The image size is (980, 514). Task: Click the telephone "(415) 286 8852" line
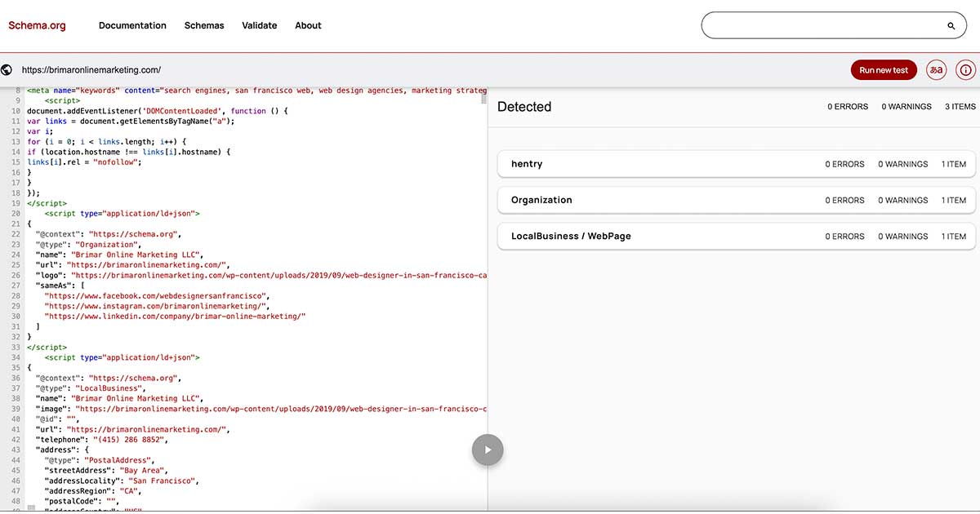click(101, 440)
